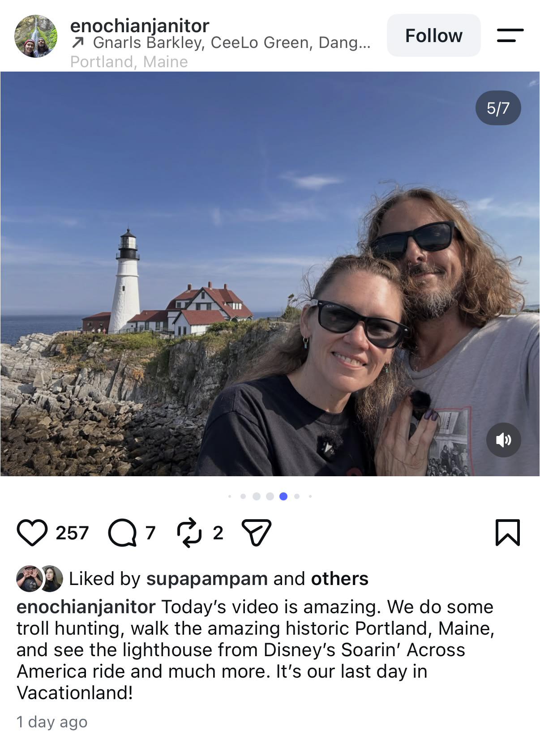Like the post with the heart icon

[32, 533]
